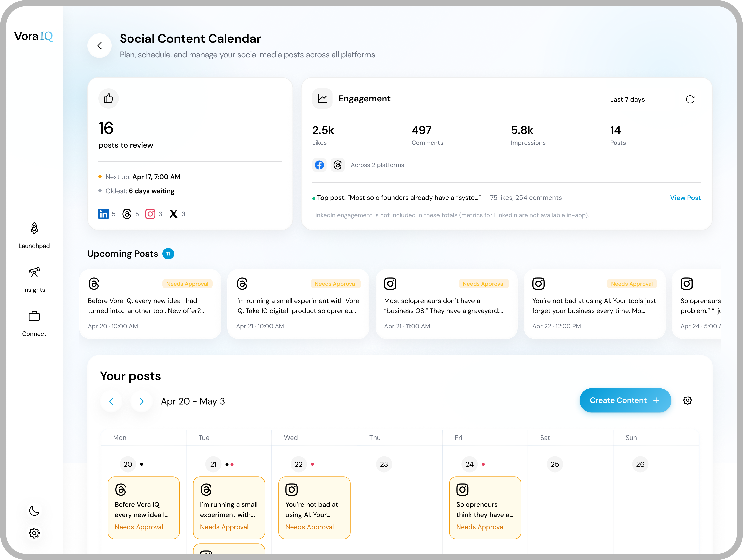Toggle dark mode moon icon
This screenshot has width=743, height=560.
[x=34, y=511]
